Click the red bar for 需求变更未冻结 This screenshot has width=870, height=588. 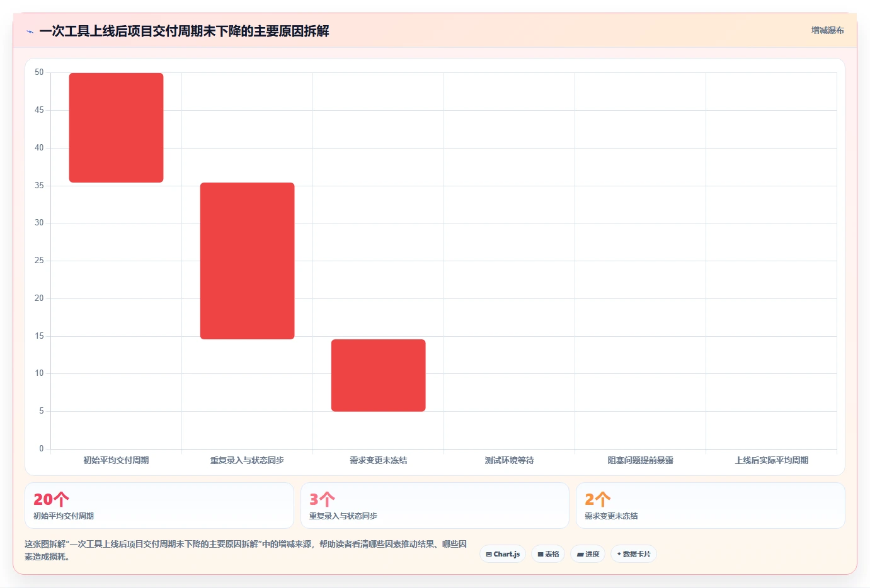378,375
